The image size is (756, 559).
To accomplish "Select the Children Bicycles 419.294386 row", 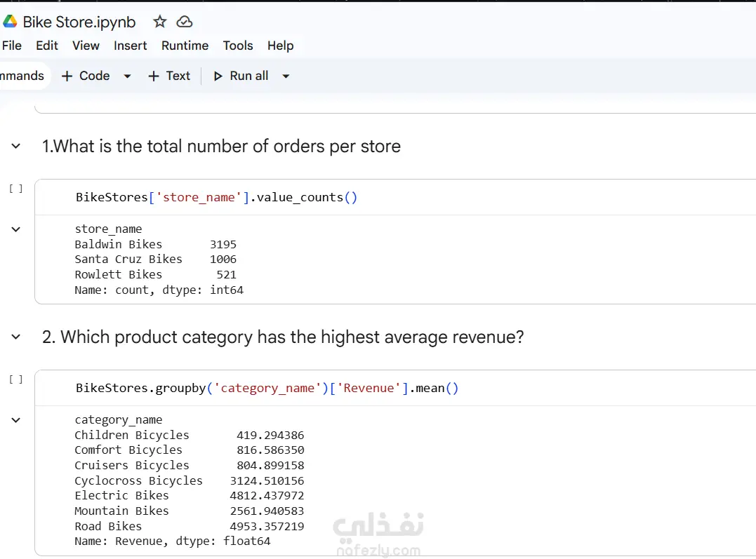I will pyautogui.click(x=189, y=435).
